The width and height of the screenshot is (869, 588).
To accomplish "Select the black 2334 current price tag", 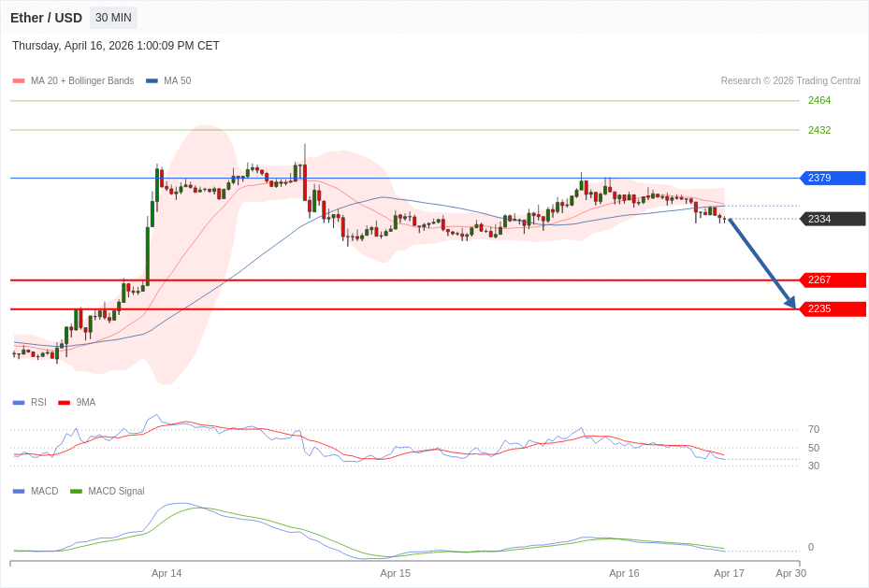I will [833, 219].
